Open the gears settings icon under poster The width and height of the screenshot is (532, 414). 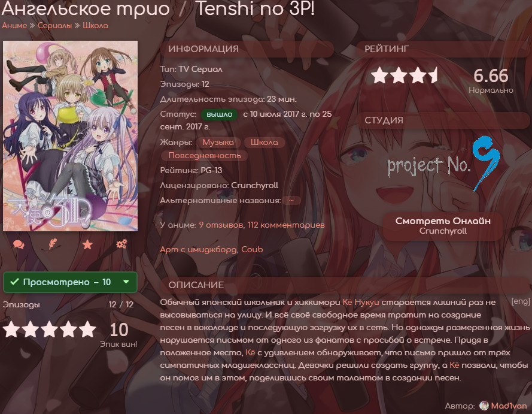pyautogui.click(x=122, y=244)
